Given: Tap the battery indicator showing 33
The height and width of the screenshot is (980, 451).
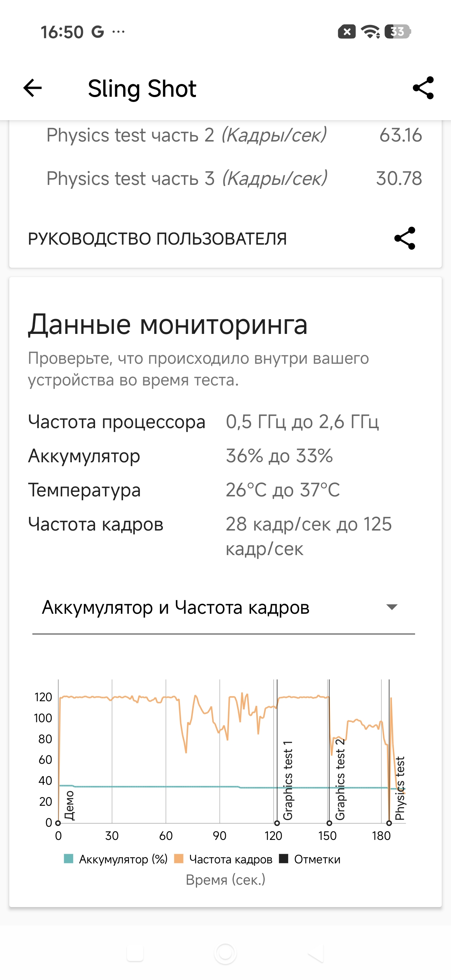Looking at the screenshot, I should tap(398, 32).
